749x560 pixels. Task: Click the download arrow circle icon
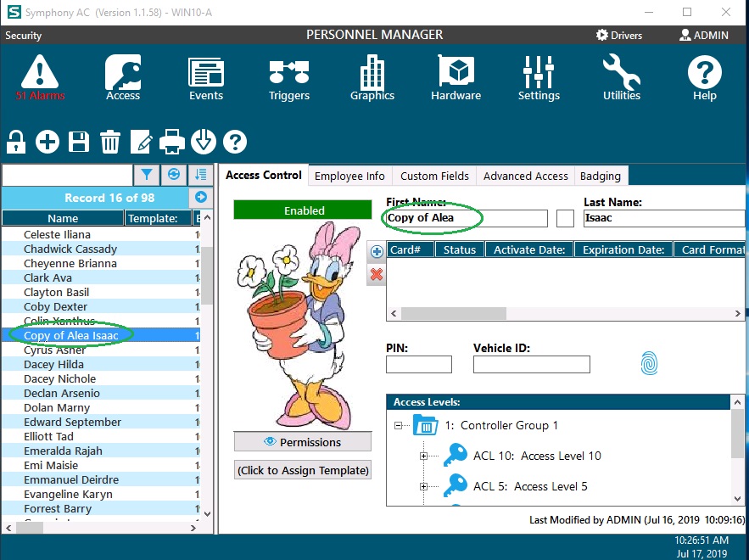204,142
